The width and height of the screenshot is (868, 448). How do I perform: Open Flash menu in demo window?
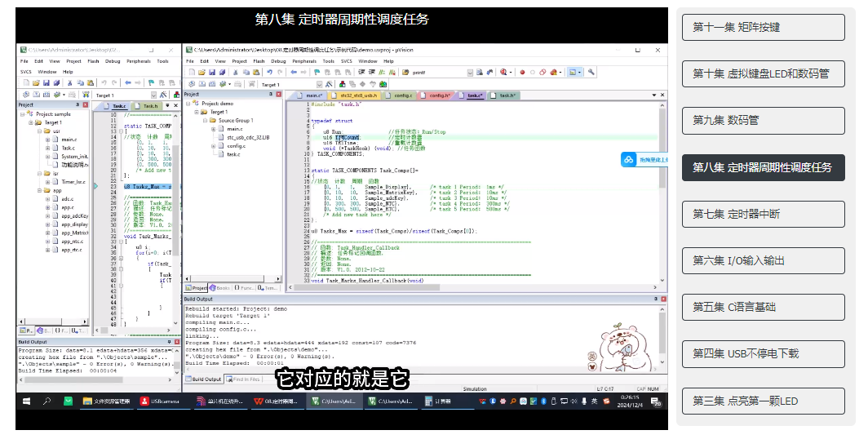[x=259, y=61]
